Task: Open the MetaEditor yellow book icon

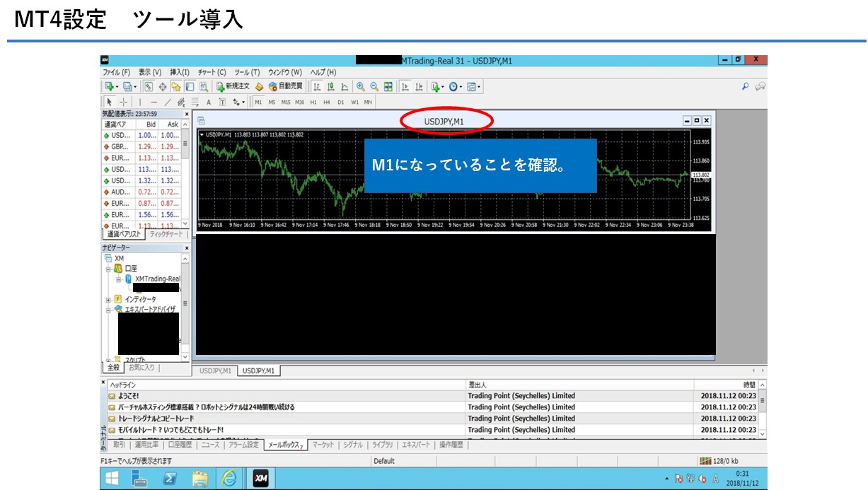Action: click(x=259, y=87)
